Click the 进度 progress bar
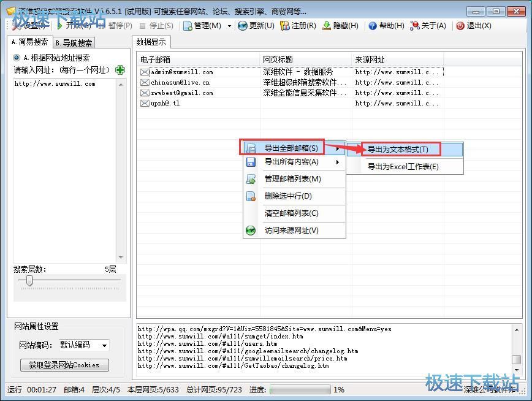532x401 pixels. pos(300,389)
